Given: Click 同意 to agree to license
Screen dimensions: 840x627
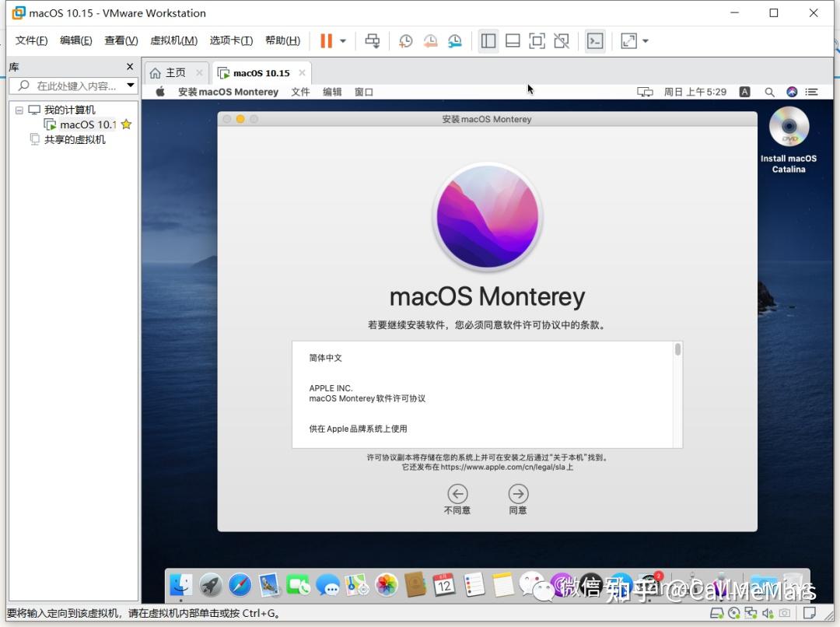Looking at the screenshot, I should (x=518, y=499).
